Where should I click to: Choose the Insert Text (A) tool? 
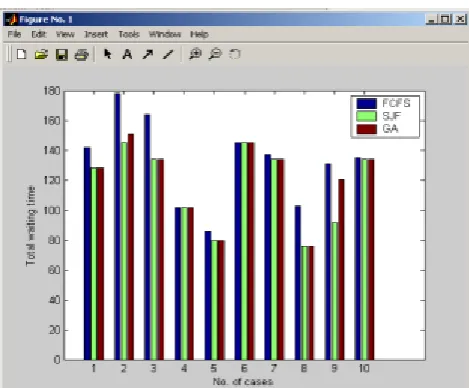[x=127, y=54]
